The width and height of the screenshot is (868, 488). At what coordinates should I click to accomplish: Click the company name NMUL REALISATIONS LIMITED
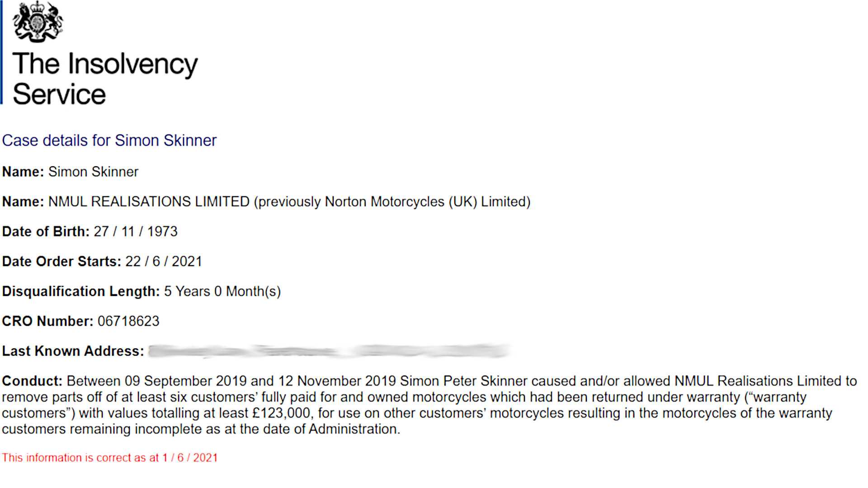coord(149,202)
